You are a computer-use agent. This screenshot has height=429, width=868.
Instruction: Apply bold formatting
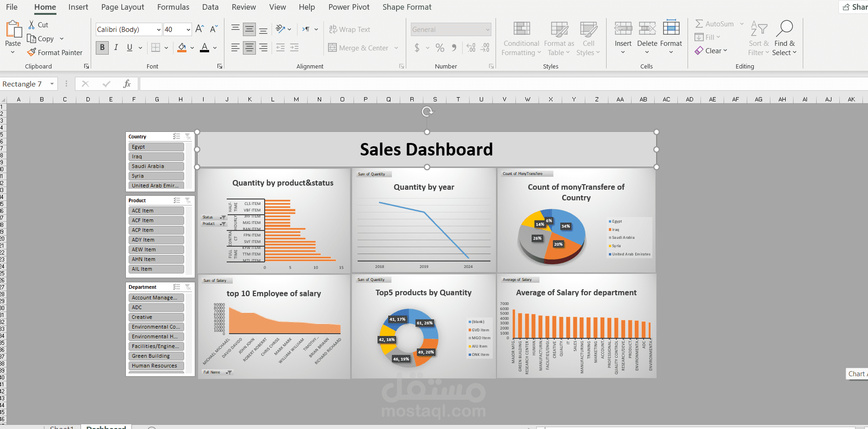(102, 48)
